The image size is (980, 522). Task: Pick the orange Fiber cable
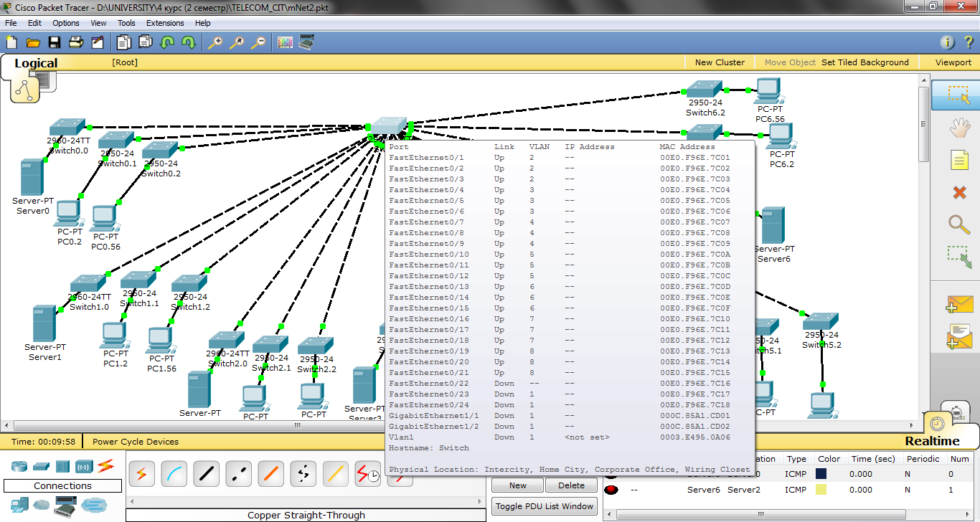click(270, 473)
